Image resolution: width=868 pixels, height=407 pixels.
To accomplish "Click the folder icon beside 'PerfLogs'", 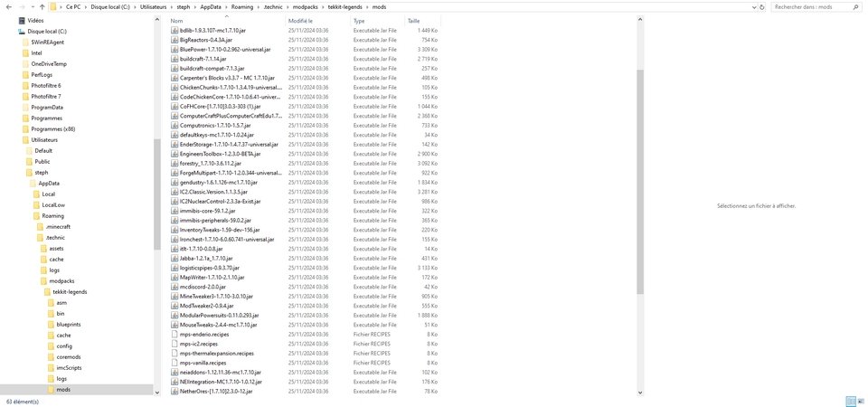I will point(25,75).
